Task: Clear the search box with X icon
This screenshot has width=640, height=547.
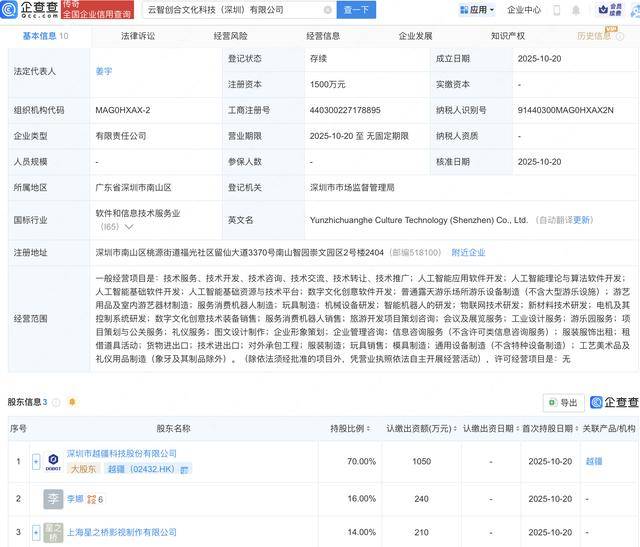Action: tap(327, 10)
